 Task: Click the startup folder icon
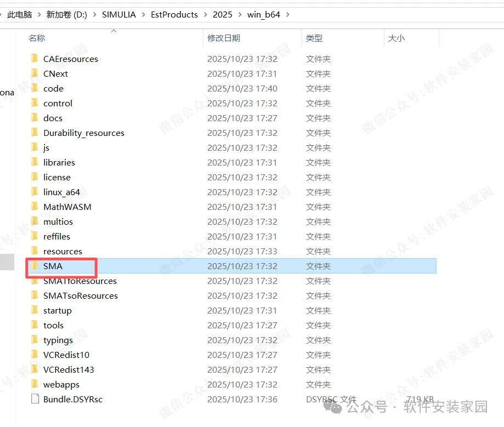tap(35, 310)
